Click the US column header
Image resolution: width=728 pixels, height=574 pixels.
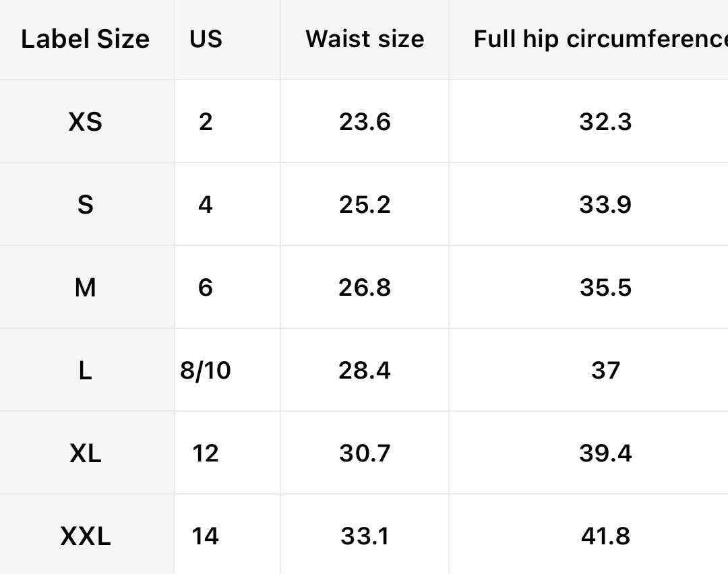pos(206,39)
